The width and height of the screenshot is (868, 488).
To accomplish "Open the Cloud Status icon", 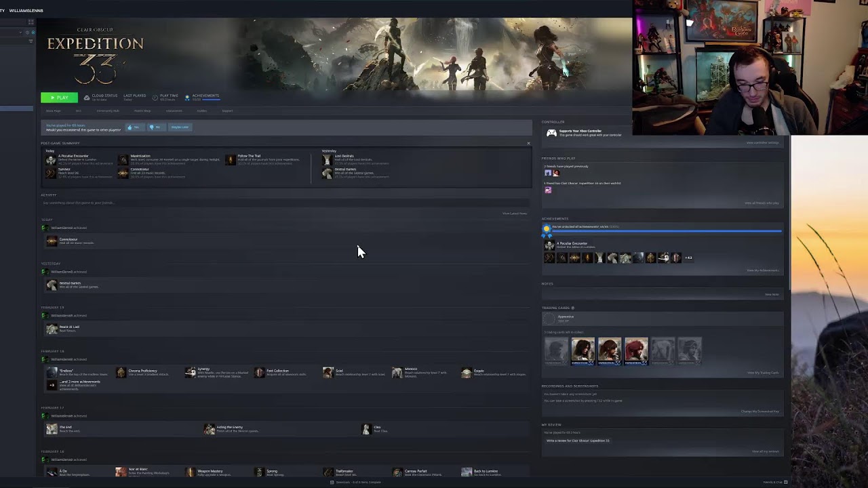I will tap(86, 98).
